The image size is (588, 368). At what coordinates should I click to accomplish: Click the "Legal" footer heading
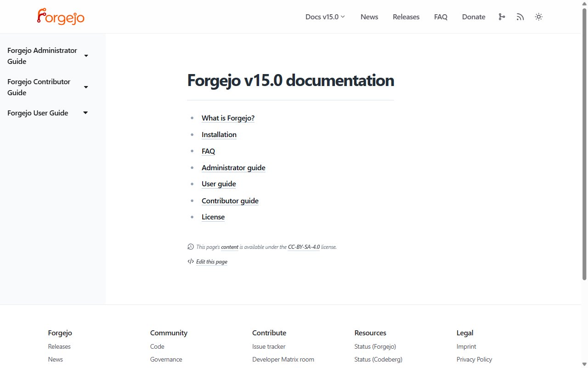465,333
